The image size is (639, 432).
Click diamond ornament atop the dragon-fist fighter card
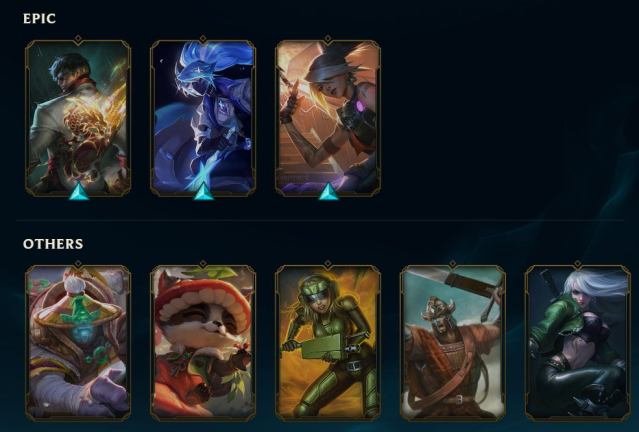pos(78,39)
